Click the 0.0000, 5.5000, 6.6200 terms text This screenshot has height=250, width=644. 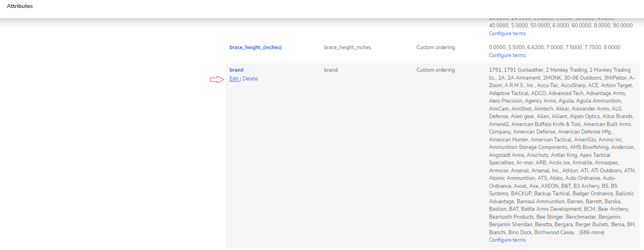coord(554,48)
